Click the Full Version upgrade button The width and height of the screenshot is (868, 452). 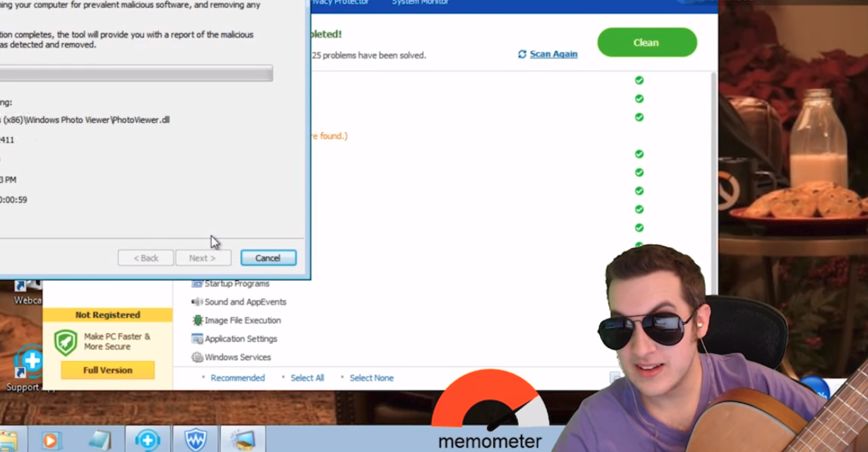tap(107, 370)
